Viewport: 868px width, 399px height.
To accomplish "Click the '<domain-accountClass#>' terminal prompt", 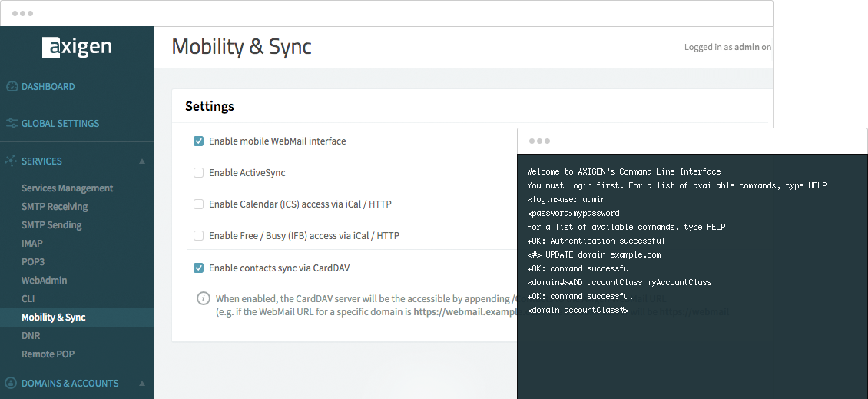I will [x=578, y=311].
